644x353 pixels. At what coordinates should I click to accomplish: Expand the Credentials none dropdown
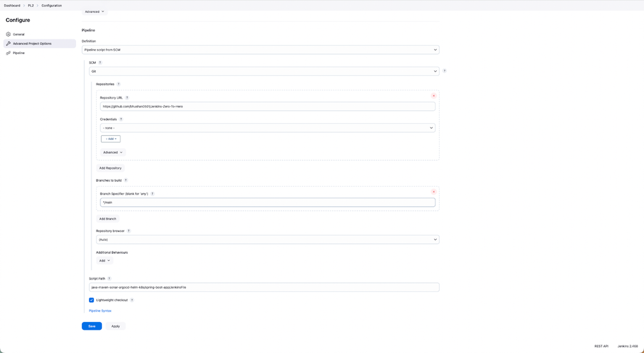point(267,128)
